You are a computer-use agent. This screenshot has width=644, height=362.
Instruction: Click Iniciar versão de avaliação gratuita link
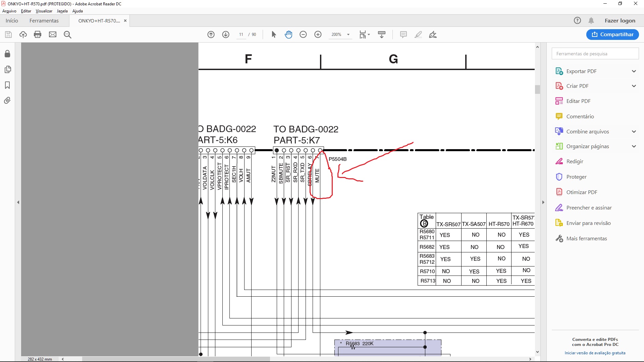[595, 353]
